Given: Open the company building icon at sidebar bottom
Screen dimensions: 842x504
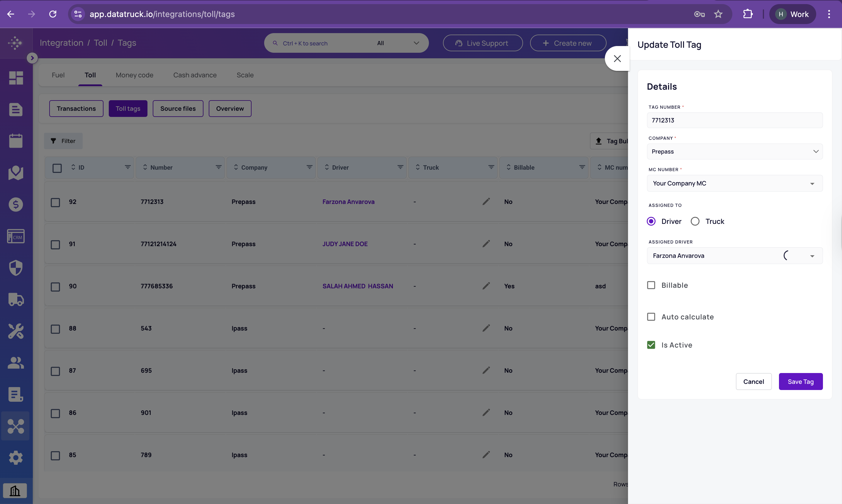Looking at the screenshot, I should click(x=15, y=491).
